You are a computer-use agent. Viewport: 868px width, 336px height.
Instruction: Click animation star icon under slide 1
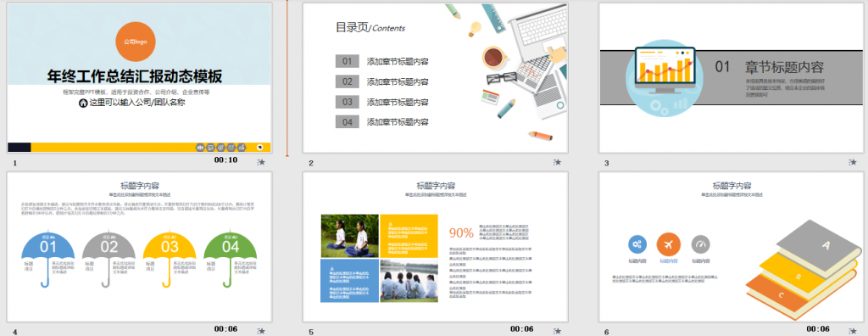coord(261,162)
